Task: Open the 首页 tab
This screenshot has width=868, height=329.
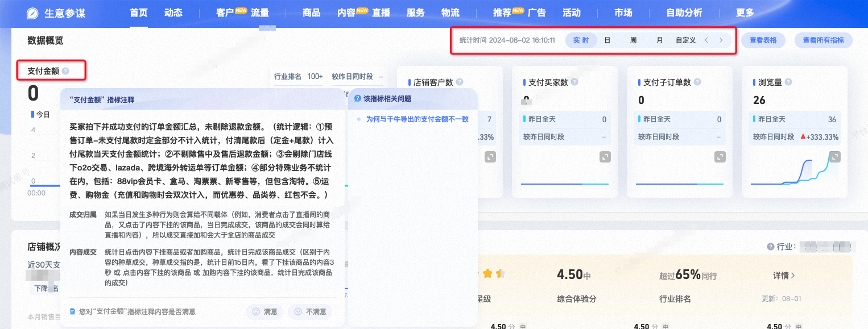Action: click(x=139, y=13)
